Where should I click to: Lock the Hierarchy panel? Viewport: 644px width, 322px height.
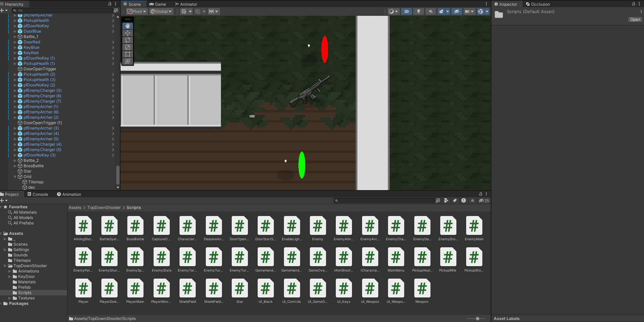tap(110, 4)
